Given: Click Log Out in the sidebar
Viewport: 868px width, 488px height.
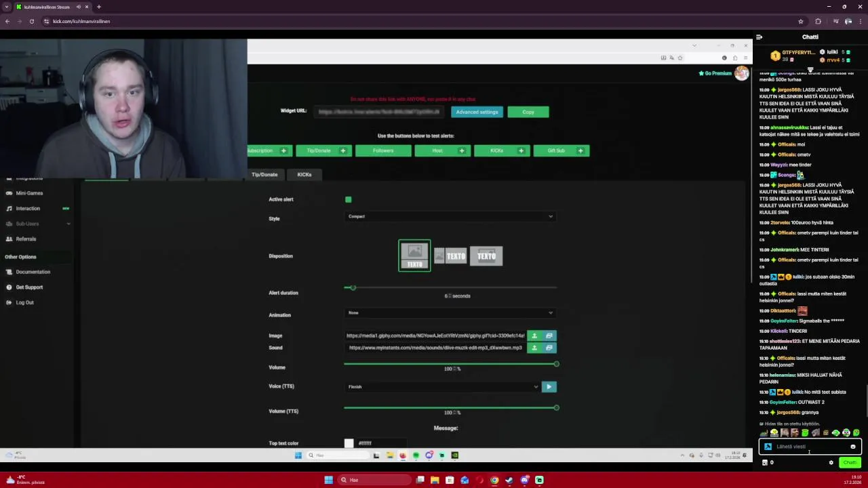Looking at the screenshot, I should pyautogui.click(x=24, y=302).
